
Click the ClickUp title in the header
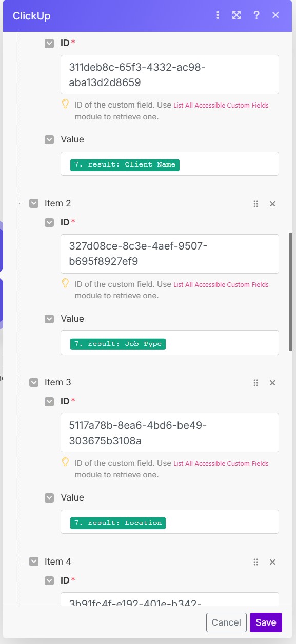[x=31, y=16]
